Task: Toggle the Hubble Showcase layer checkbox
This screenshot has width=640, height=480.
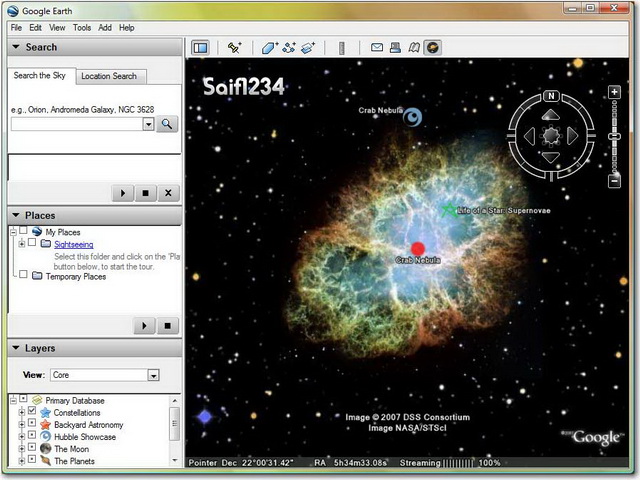Action: pyautogui.click(x=32, y=435)
